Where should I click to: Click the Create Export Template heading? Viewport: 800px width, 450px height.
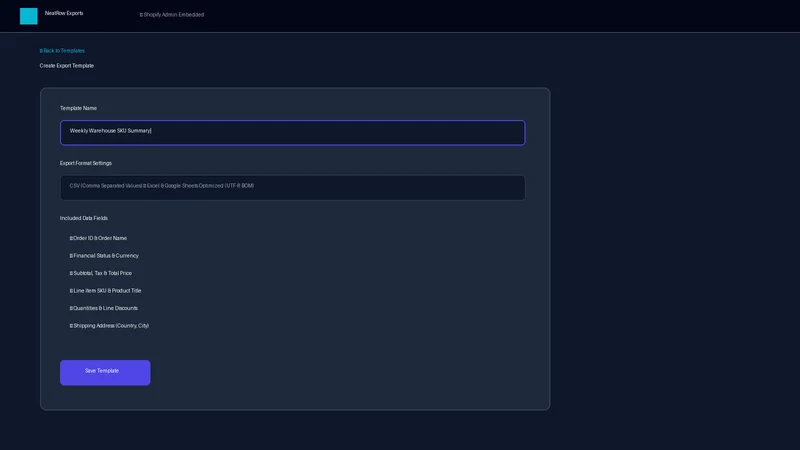[x=67, y=66]
